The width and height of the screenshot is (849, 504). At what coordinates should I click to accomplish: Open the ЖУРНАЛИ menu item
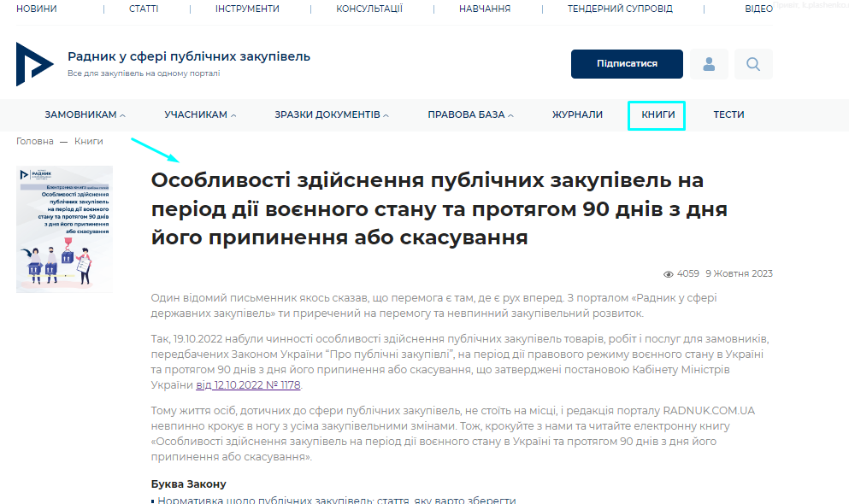pos(577,114)
